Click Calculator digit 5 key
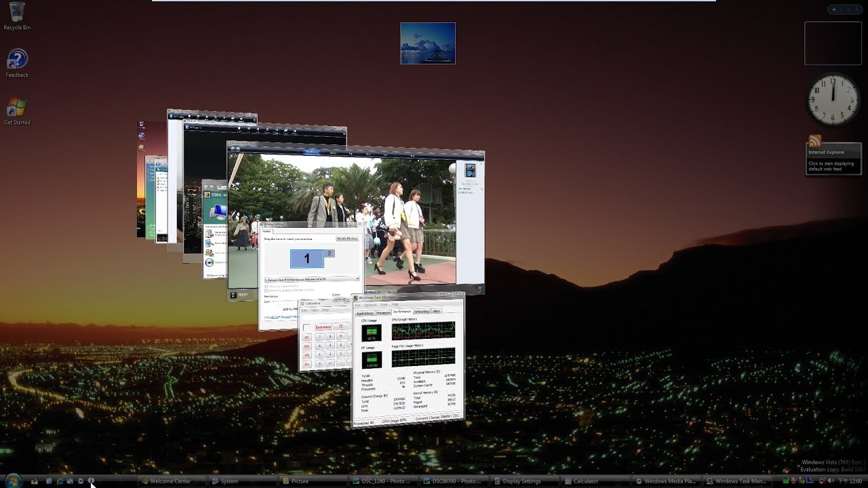 point(330,345)
